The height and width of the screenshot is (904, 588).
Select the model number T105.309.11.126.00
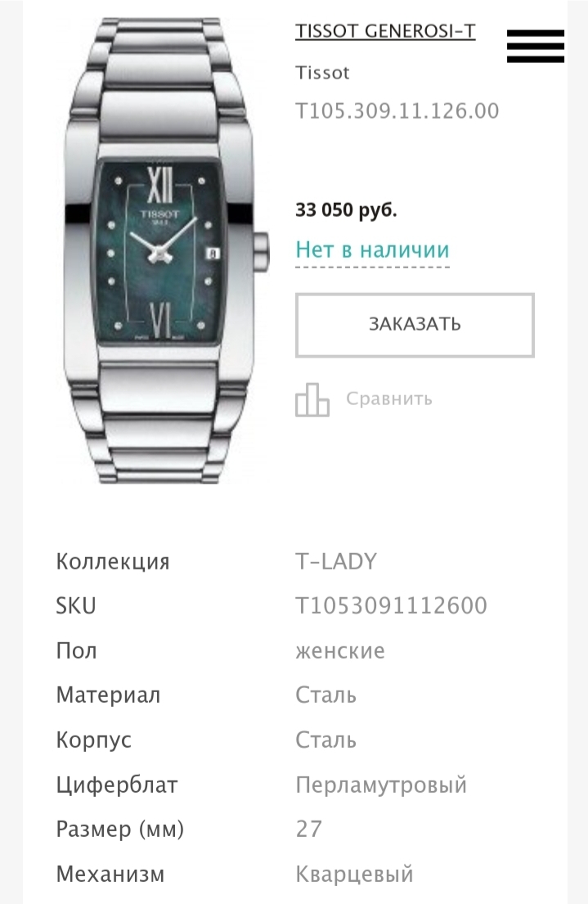point(397,110)
